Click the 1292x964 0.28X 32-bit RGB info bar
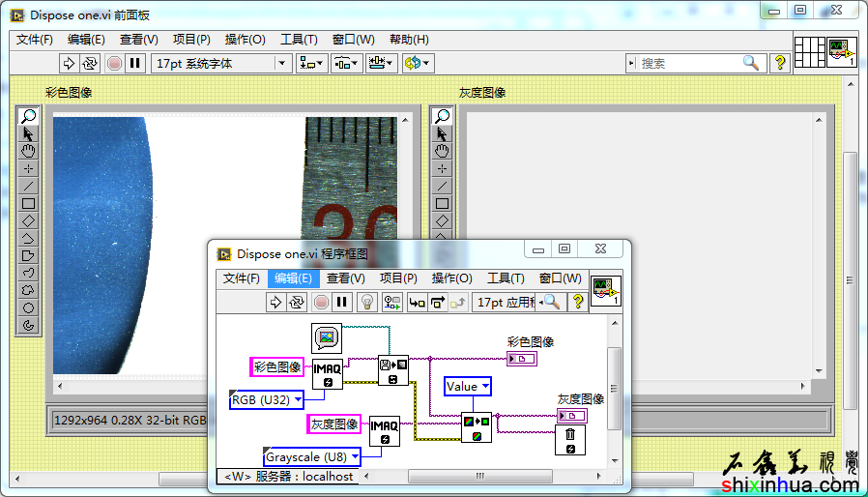 tap(130, 420)
